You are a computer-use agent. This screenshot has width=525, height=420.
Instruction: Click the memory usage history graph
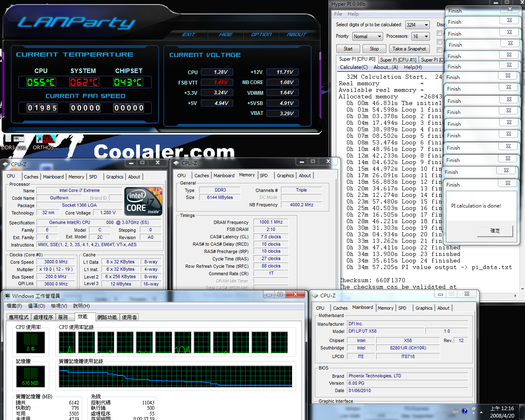click(175, 377)
